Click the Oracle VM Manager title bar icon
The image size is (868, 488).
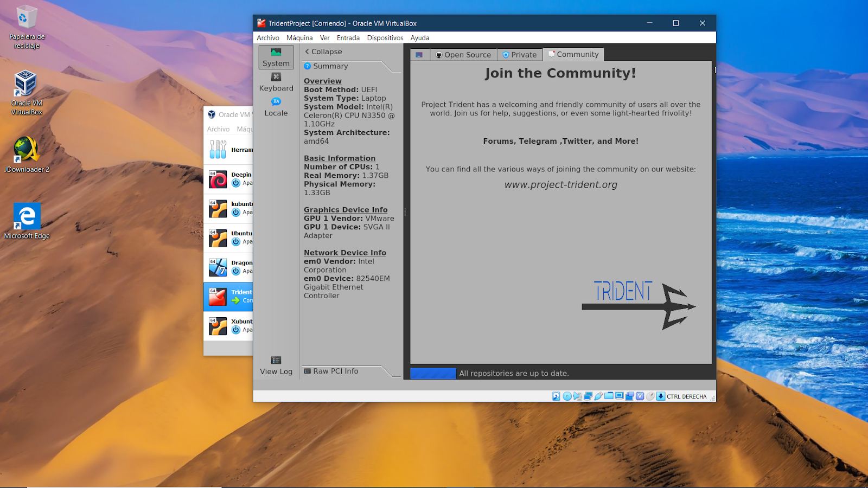coord(212,114)
